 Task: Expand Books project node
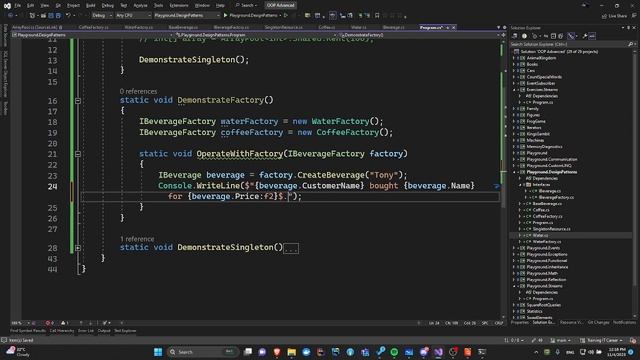514,64
